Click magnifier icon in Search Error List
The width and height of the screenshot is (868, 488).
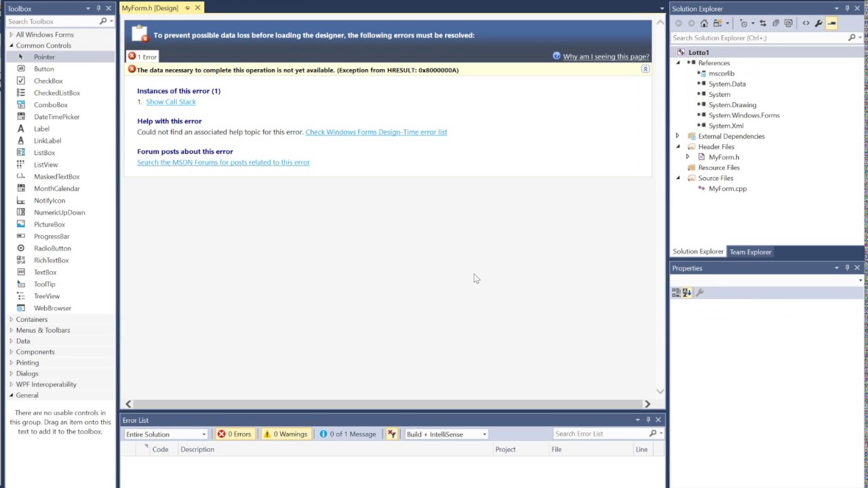point(653,434)
